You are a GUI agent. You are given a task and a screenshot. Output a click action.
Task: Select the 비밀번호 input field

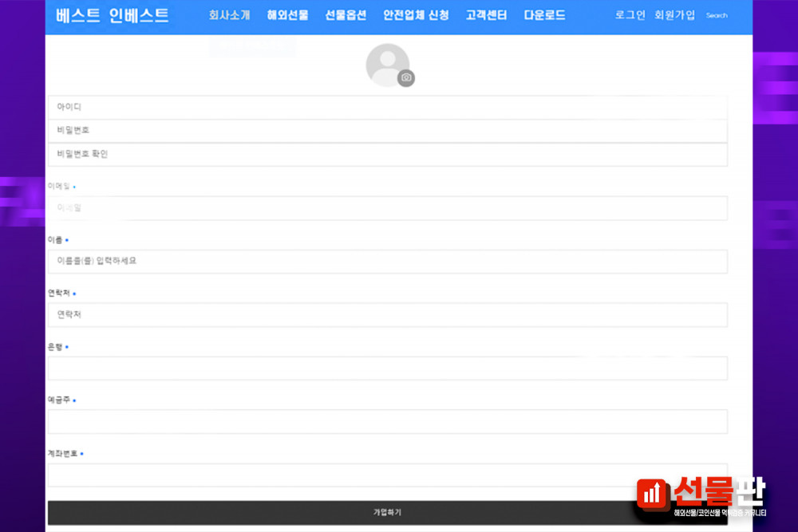click(x=387, y=131)
